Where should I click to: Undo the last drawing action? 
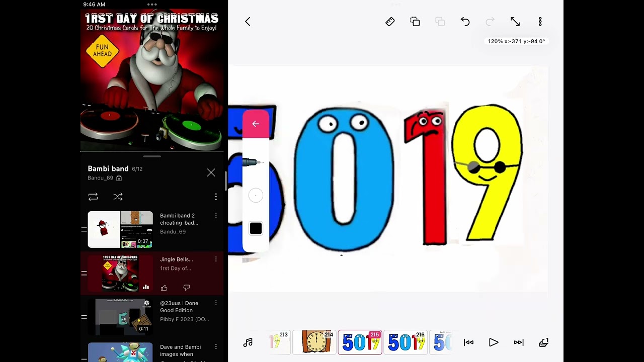[465, 22]
